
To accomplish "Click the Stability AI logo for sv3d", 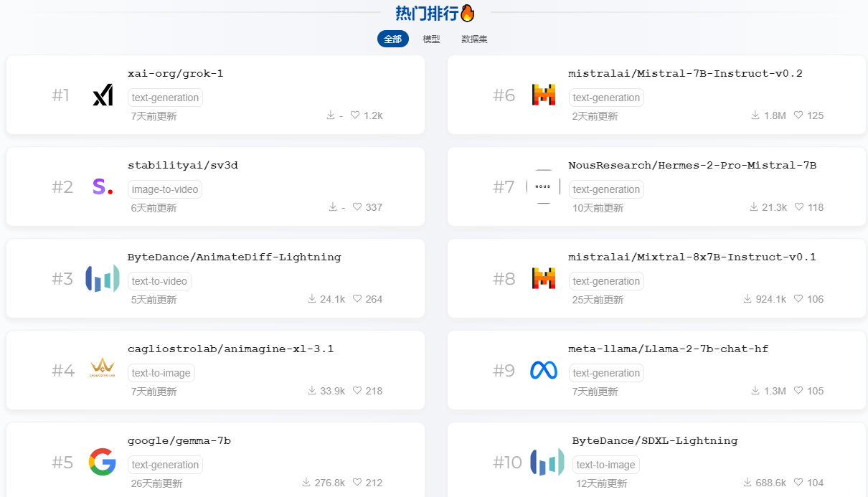I will [103, 187].
